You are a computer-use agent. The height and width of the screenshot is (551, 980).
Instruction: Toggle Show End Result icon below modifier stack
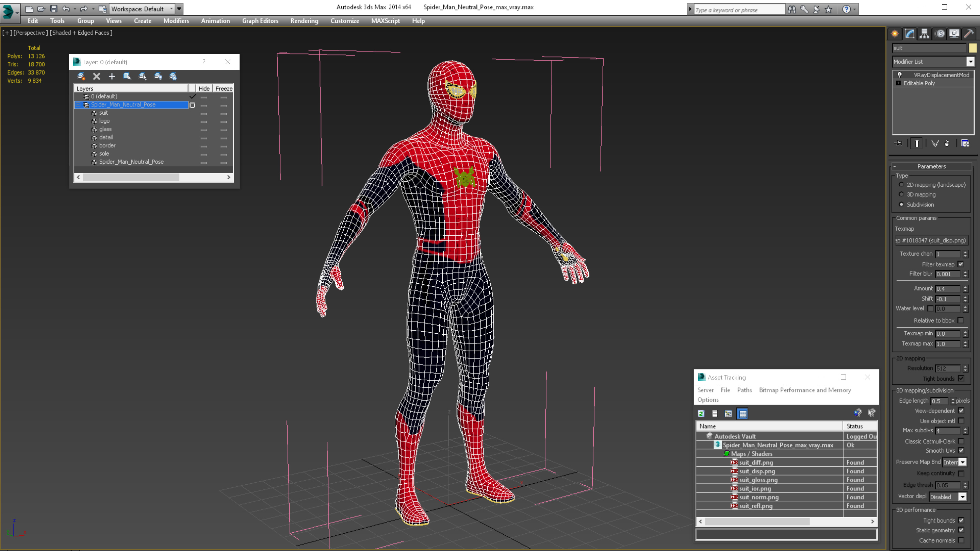(x=917, y=143)
